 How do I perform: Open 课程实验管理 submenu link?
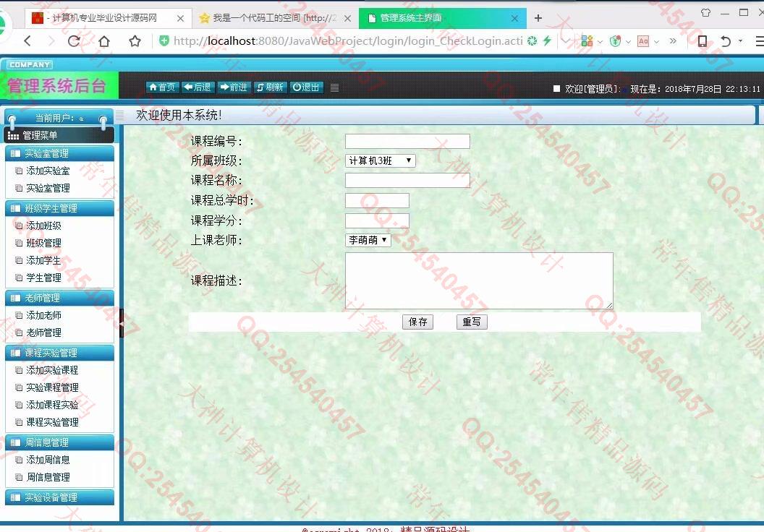(52, 422)
